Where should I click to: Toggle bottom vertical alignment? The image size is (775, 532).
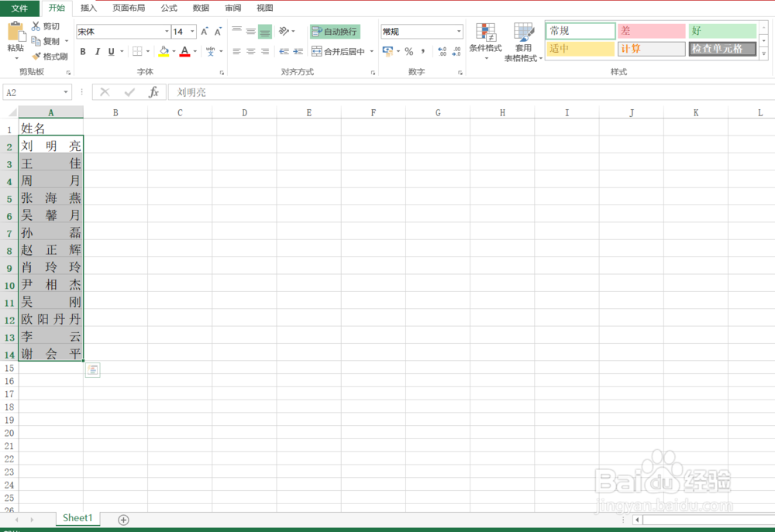tap(265, 32)
